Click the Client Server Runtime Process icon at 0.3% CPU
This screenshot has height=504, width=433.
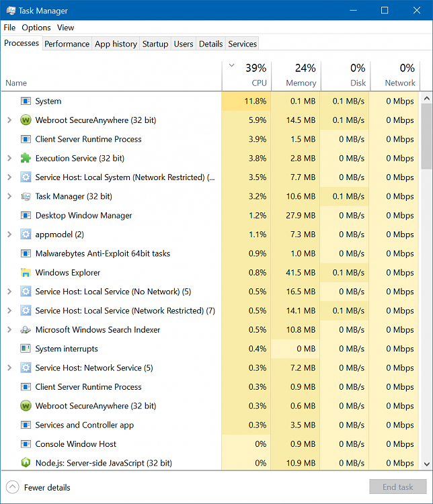coord(26,387)
